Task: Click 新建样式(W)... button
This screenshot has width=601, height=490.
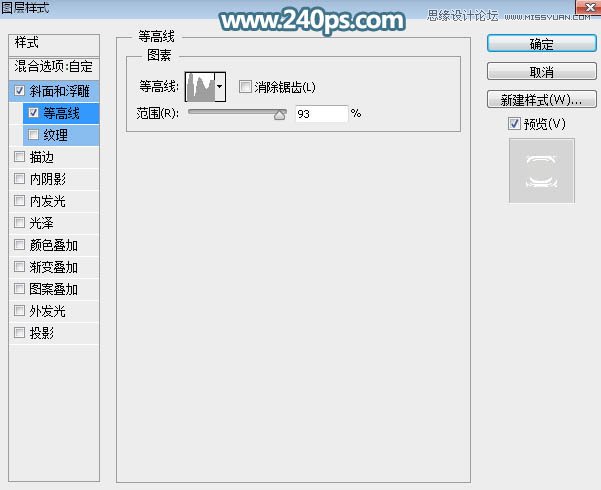Action: tap(542, 100)
